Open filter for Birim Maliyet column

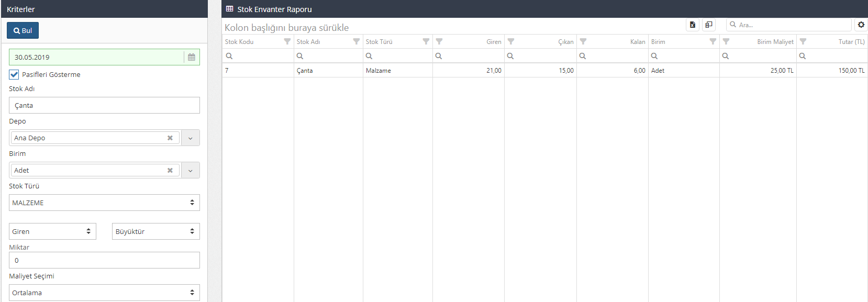[x=726, y=41]
